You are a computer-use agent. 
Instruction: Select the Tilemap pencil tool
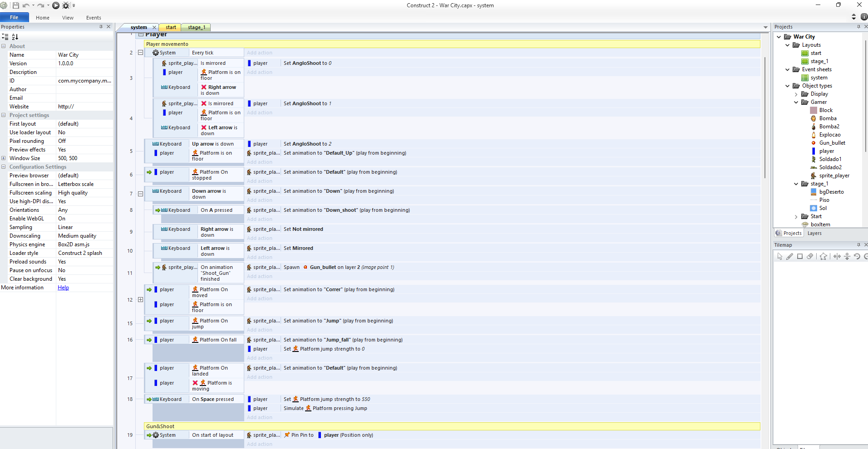pos(790,257)
